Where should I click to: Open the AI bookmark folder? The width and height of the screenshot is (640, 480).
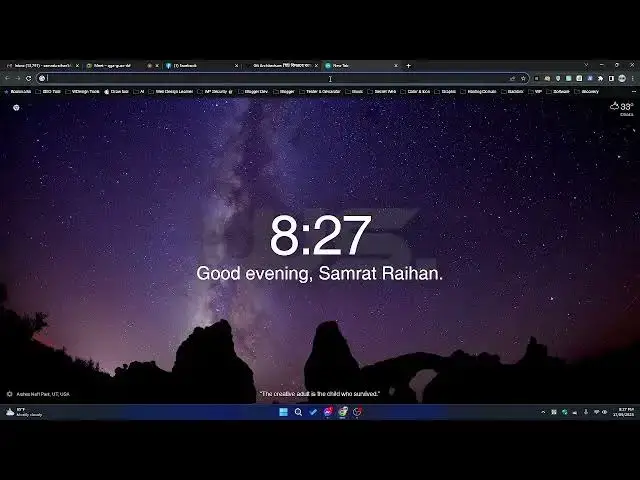pos(139,91)
